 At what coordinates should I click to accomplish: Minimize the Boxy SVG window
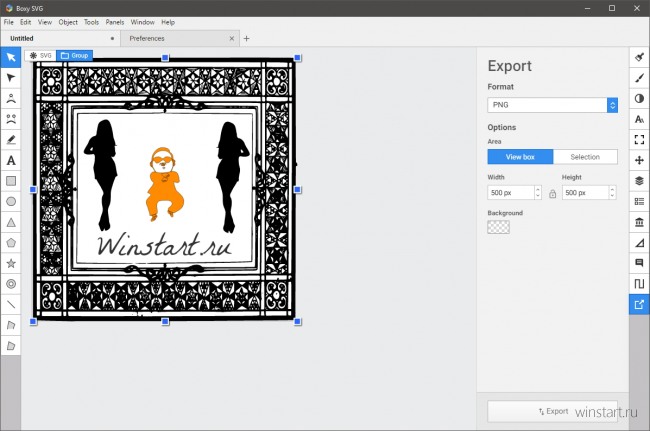(587, 8)
